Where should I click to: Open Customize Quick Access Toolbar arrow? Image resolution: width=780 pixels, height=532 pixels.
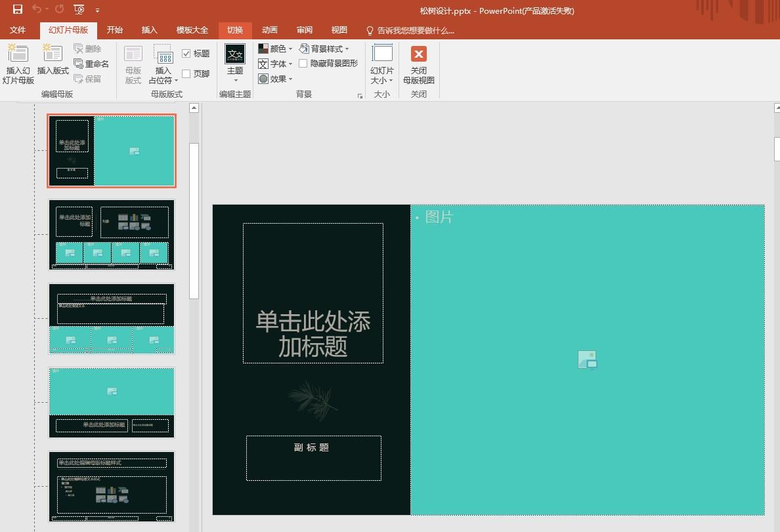coord(97,10)
